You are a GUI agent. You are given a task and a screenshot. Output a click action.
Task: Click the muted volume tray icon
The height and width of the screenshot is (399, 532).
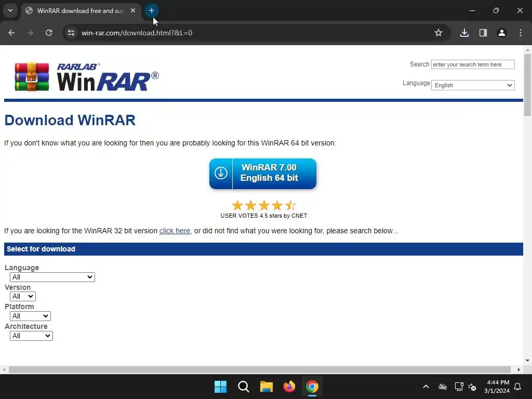(472, 387)
